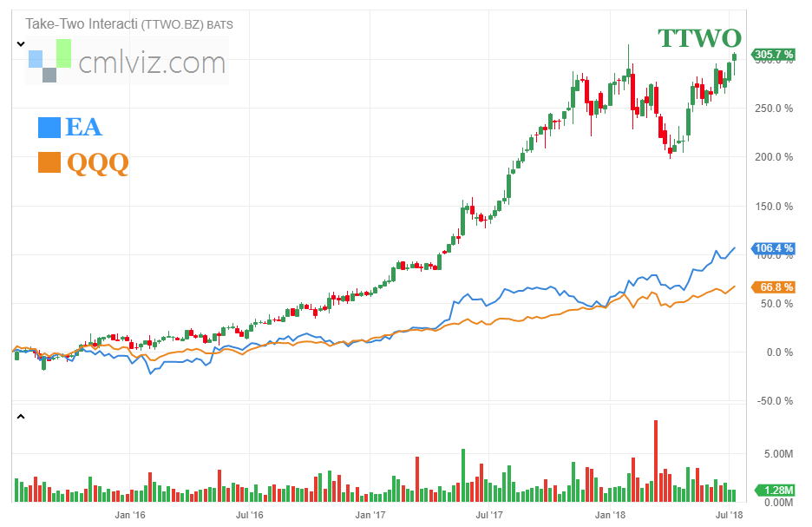Click the Jan '16 date axis label
812x527 pixels.
[x=130, y=515]
